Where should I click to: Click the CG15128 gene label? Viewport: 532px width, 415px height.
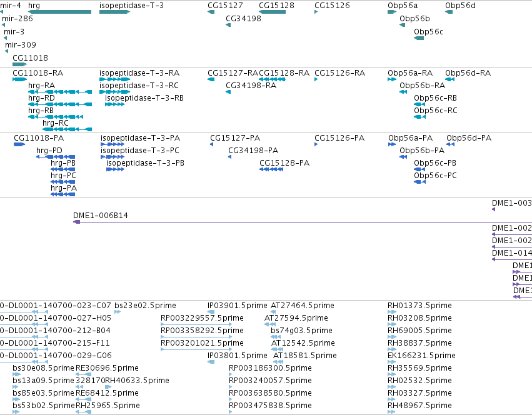pyautogui.click(x=276, y=6)
